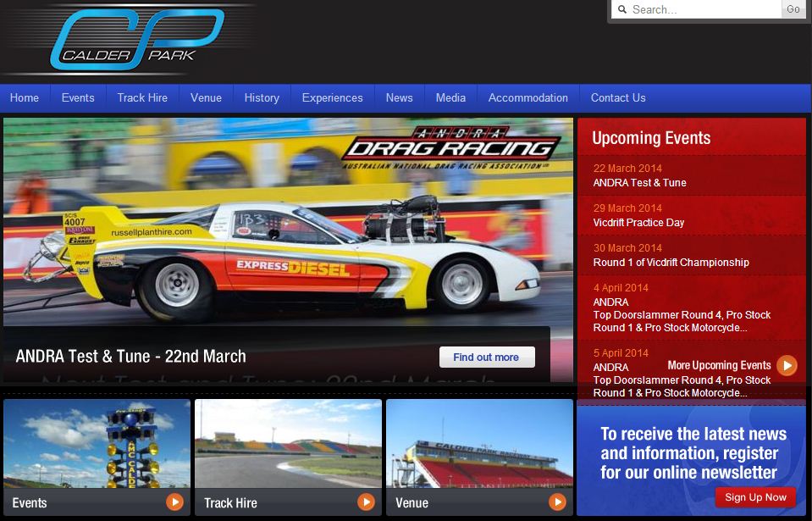Image resolution: width=812 pixels, height=521 pixels.
Task: Click the More Upcoming Events arrow icon
Action: point(787,366)
